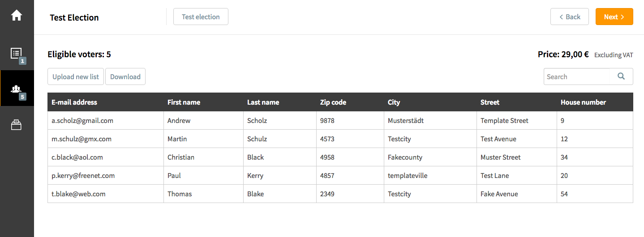Sort by E-mail address column header
This screenshot has width=644, height=237.
(x=74, y=102)
